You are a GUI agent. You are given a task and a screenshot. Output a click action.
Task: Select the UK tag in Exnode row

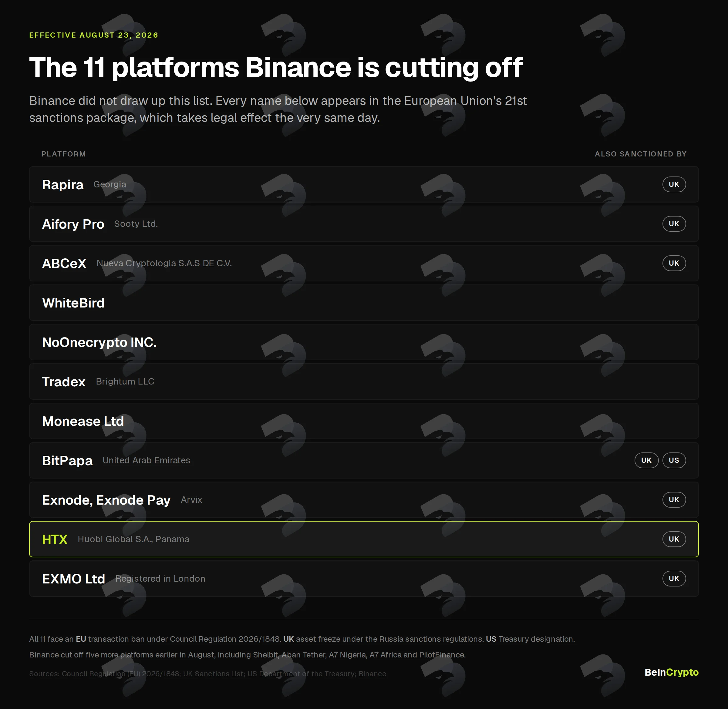pos(674,500)
